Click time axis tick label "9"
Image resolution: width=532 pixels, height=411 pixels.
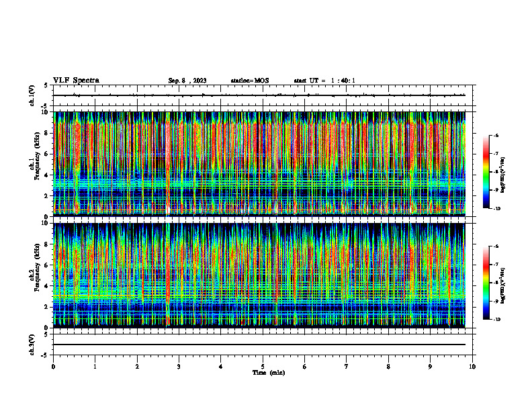coord(430,367)
